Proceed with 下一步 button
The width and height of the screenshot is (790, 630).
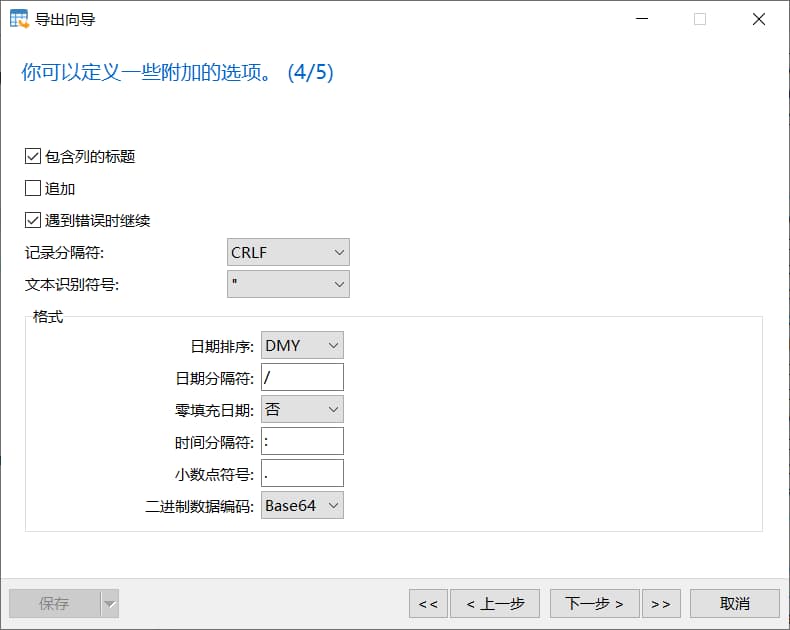tap(595, 604)
